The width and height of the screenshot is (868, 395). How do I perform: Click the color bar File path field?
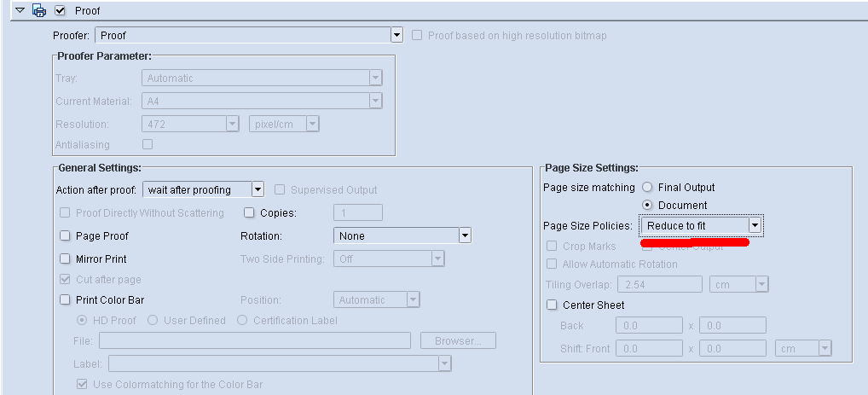tap(254, 340)
